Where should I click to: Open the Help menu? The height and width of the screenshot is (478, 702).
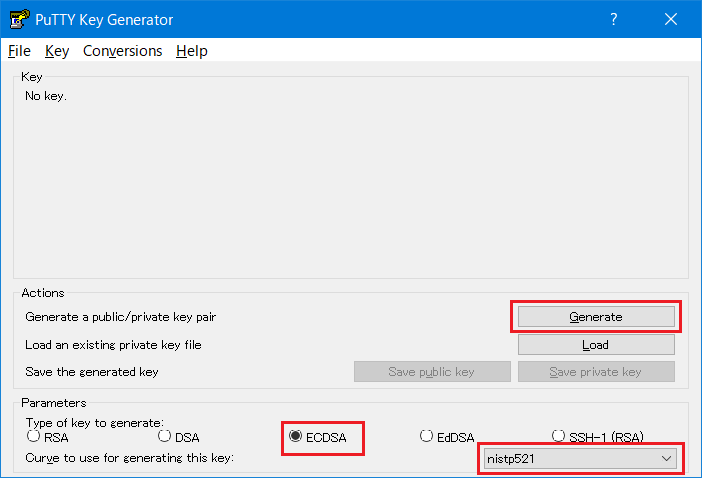pos(191,51)
